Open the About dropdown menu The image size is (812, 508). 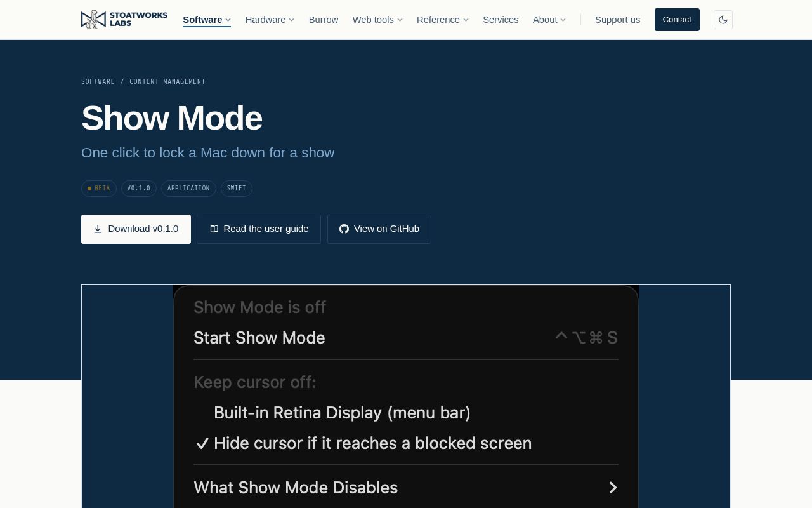point(549,20)
